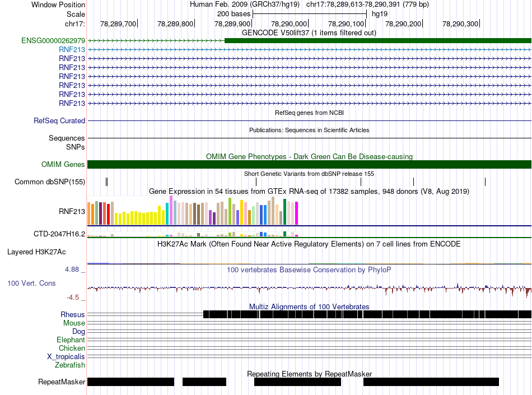532x395 pixels.
Task: Click the Gene Expression in 54 tissues title
Action: [x=309, y=192]
